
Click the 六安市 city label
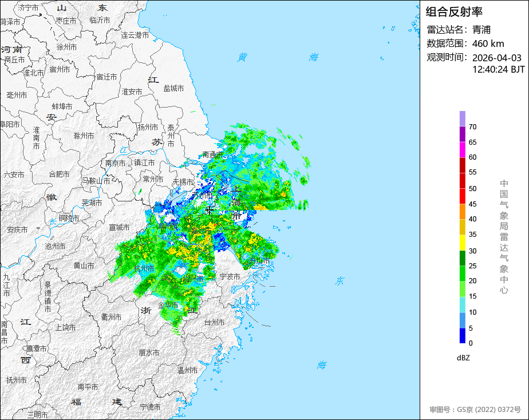click(14, 175)
